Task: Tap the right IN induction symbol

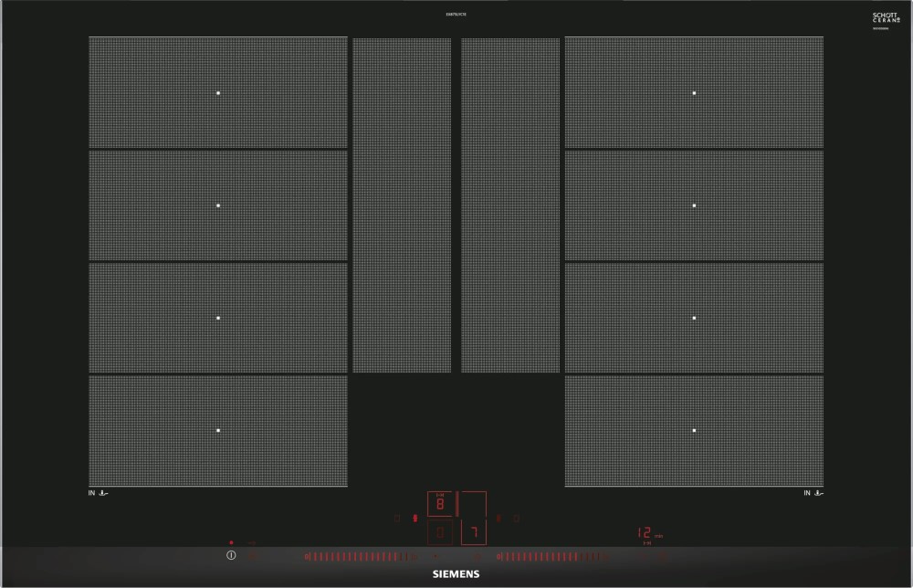Action: tap(813, 493)
